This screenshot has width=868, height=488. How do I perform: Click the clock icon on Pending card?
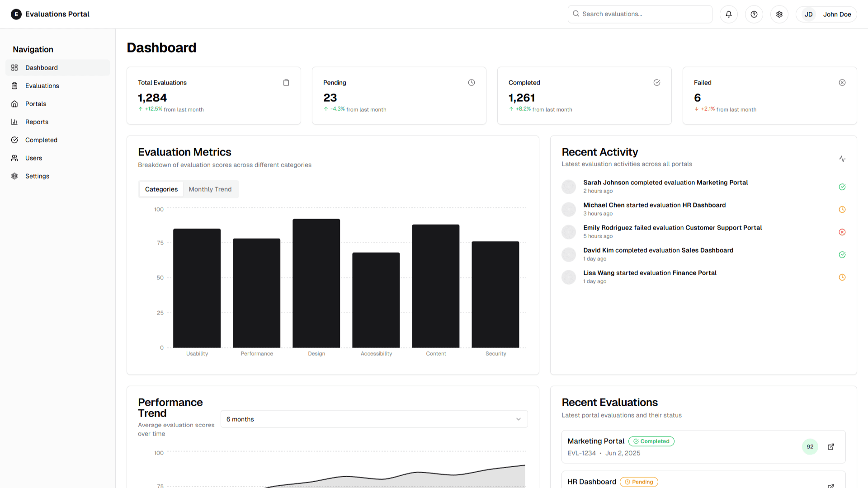(472, 83)
